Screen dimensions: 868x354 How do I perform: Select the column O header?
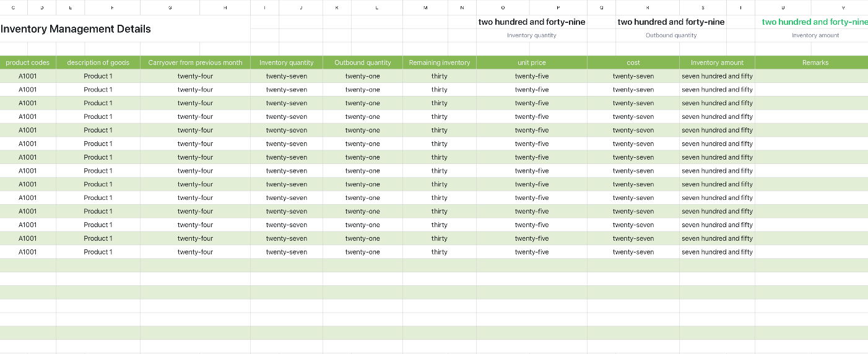pyautogui.click(x=503, y=7)
